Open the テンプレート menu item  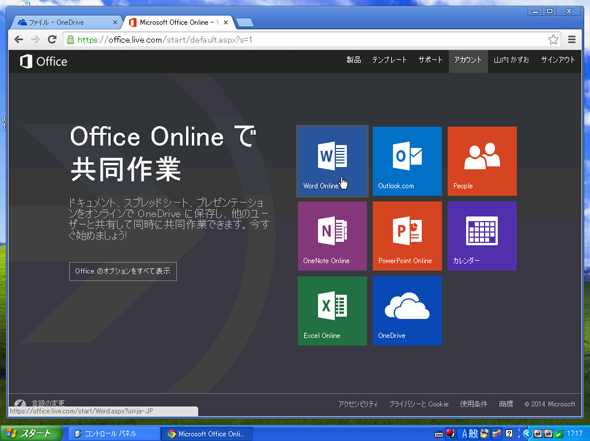tap(389, 60)
